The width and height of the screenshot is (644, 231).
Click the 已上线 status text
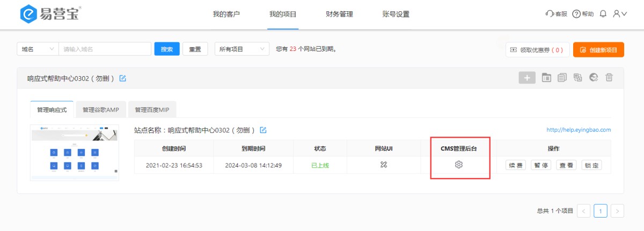point(320,165)
